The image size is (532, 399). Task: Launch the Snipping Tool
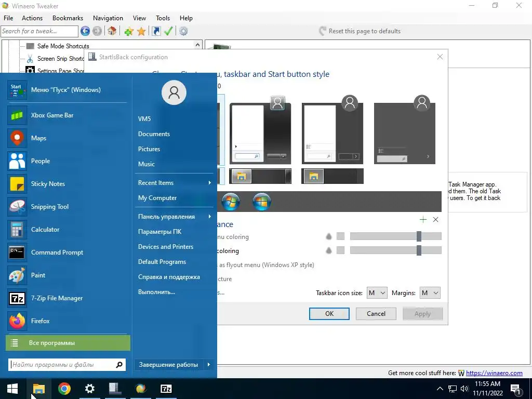pos(67,207)
